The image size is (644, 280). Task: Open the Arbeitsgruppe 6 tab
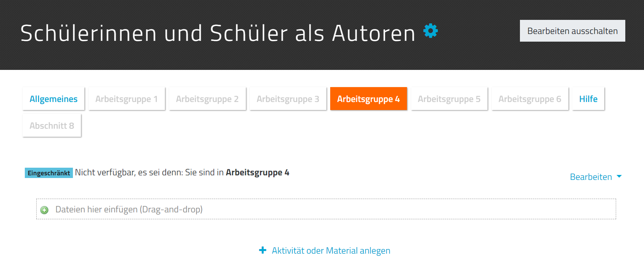(530, 99)
